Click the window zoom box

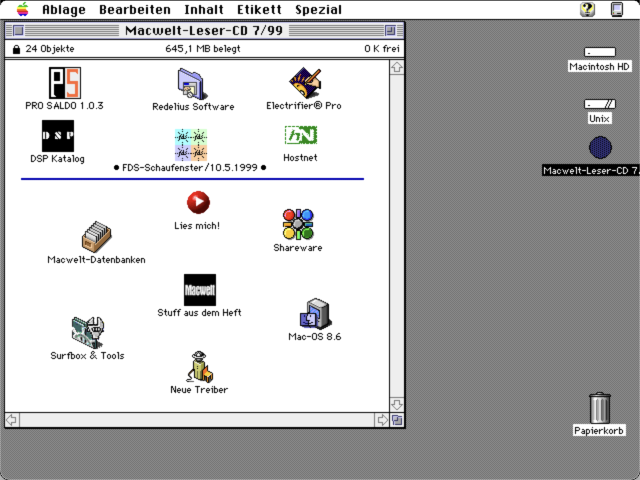(x=390, y=30)
